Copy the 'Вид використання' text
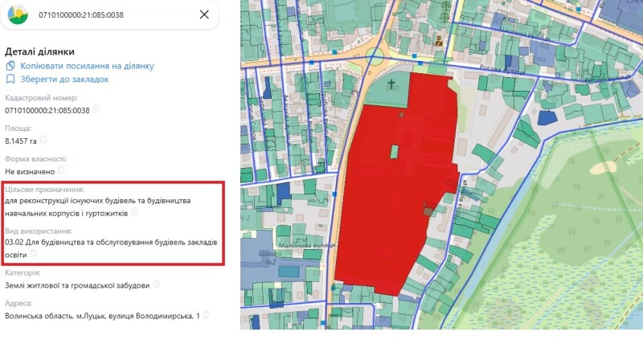643x364 pixels. [34, 254]
